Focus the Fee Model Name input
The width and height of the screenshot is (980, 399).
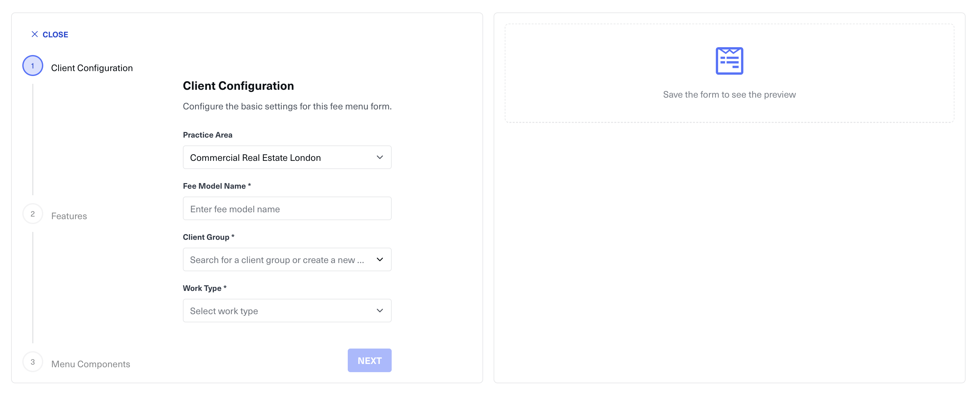[x=287, y=209]
